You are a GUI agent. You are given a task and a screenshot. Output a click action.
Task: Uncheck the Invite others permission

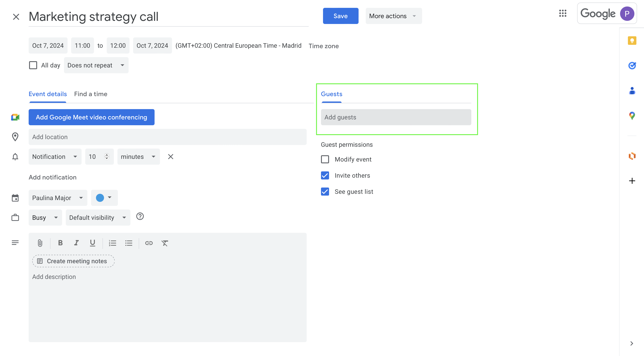pyautogui.click(x=325, y=175)
